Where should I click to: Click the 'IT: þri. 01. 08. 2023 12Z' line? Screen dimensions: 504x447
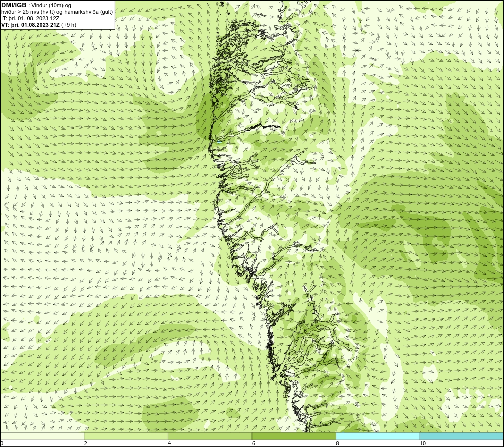(31, 18)
